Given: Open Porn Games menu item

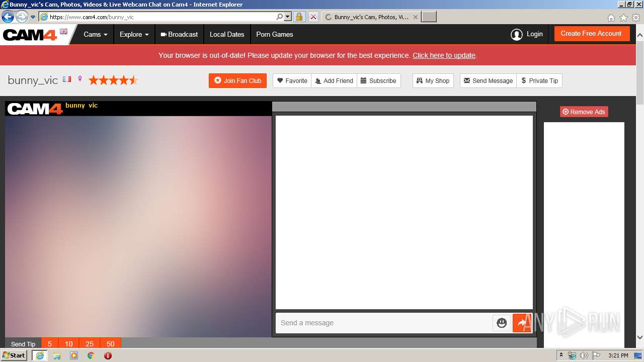Looking at the screenshot, I should (275, 35).
